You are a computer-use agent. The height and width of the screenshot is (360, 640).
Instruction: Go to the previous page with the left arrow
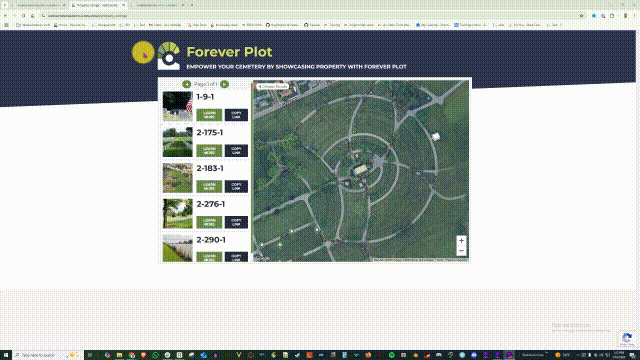pos(187,84)
